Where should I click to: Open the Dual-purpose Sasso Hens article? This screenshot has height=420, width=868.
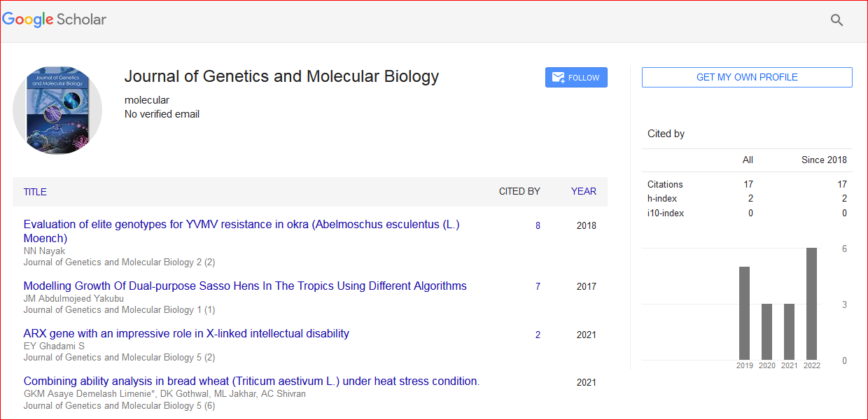[x=245, y=286]
